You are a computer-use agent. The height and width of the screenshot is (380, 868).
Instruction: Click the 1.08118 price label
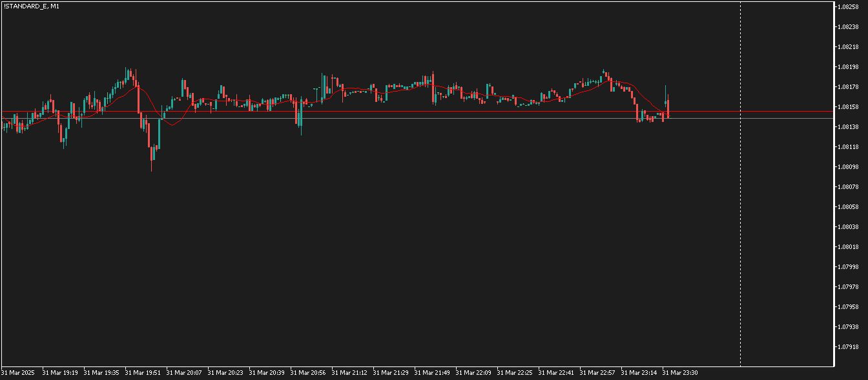coord(847,147)
